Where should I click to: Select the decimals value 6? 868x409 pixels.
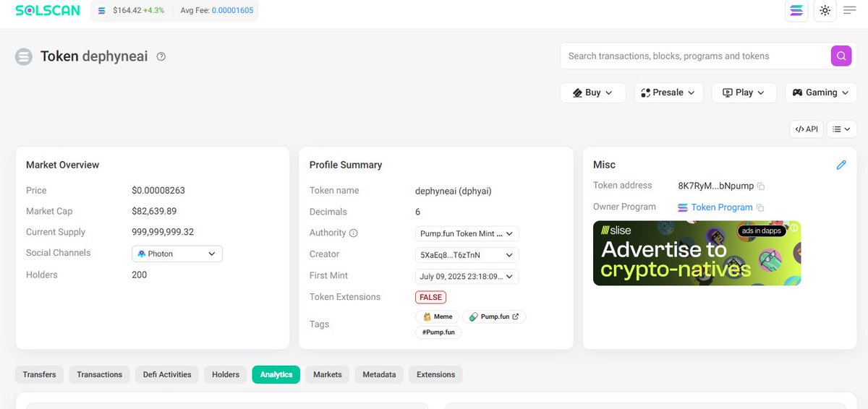pyautogui.click(x=418, y=212)
